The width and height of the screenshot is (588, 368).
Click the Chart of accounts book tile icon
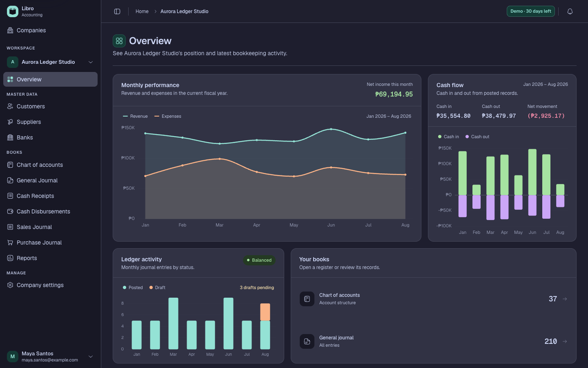(x=307, y=299)
